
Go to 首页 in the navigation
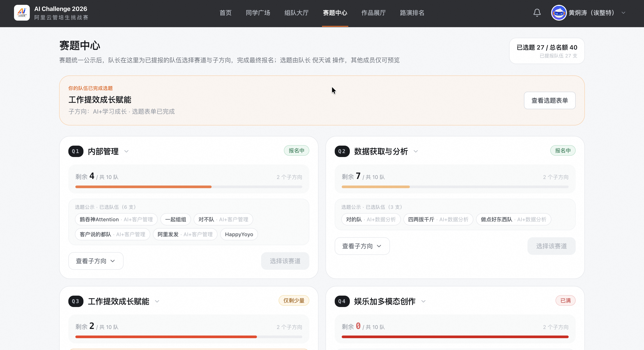tap(225, 13)
